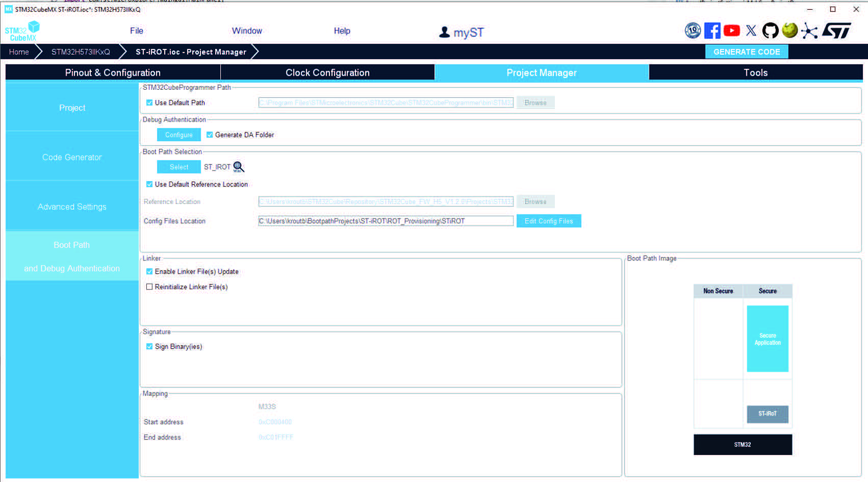This screenshot has width=868, height=482.
Task: Select the Project Manager tab
Action: [542, 72]
